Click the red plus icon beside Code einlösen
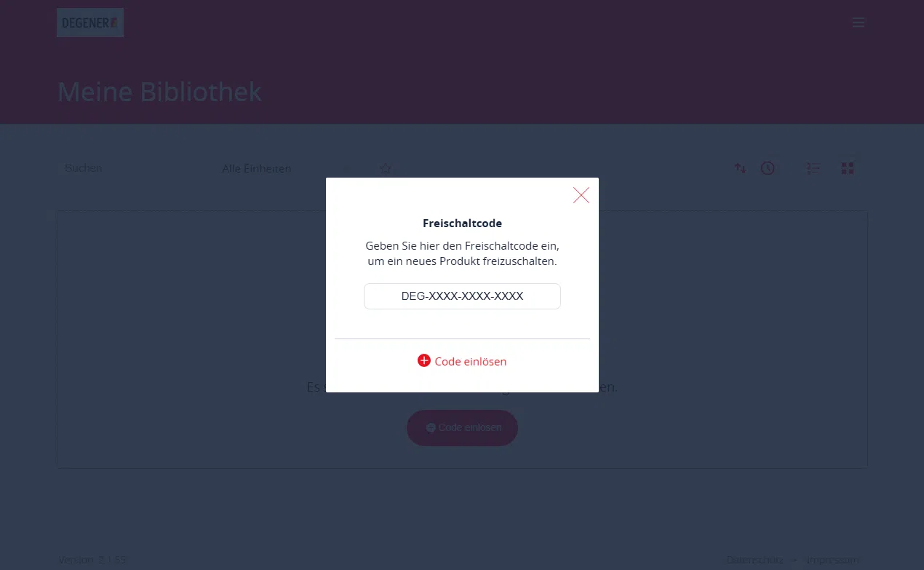924x570 pixels. 424,360
